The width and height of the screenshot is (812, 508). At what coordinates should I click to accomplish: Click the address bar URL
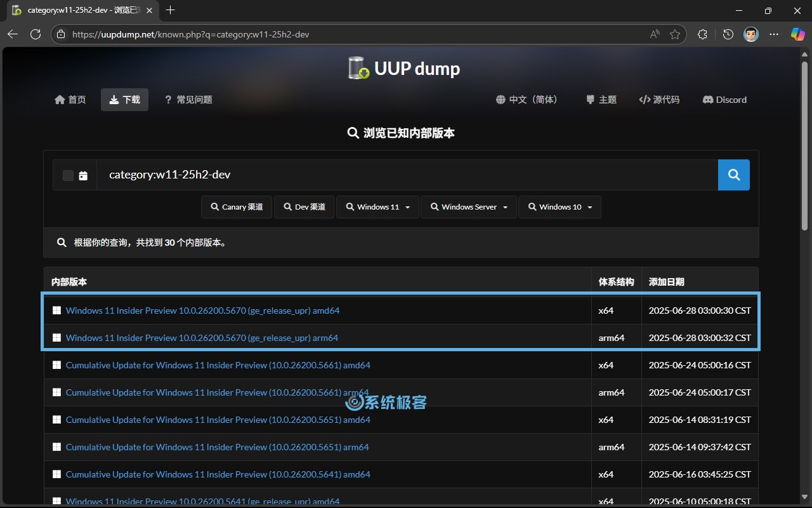click(190, 34)
